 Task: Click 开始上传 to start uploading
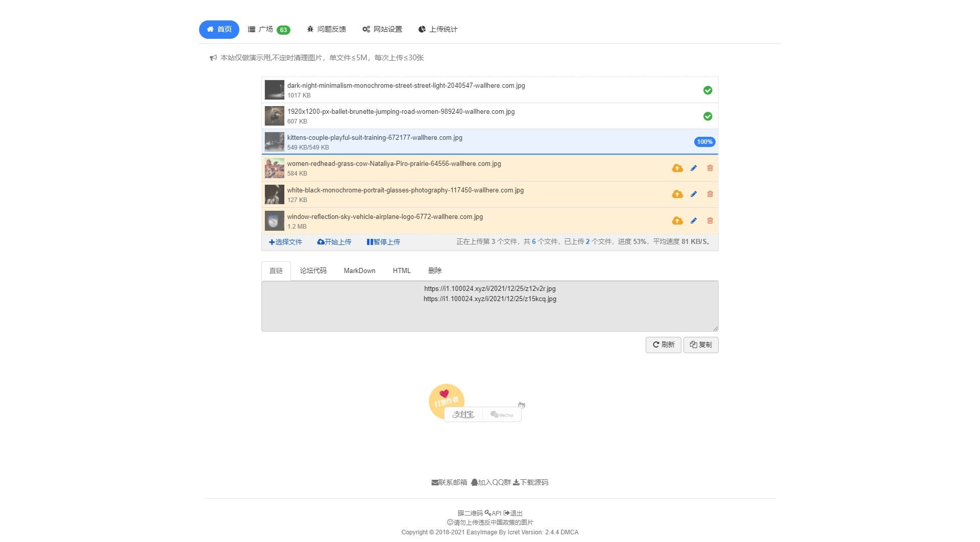click(334, 242)
